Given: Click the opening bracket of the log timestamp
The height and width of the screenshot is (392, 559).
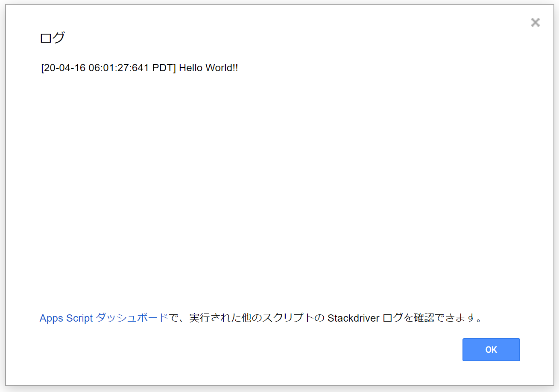Looking at the screenshot, I should click(x=42, y=68).
